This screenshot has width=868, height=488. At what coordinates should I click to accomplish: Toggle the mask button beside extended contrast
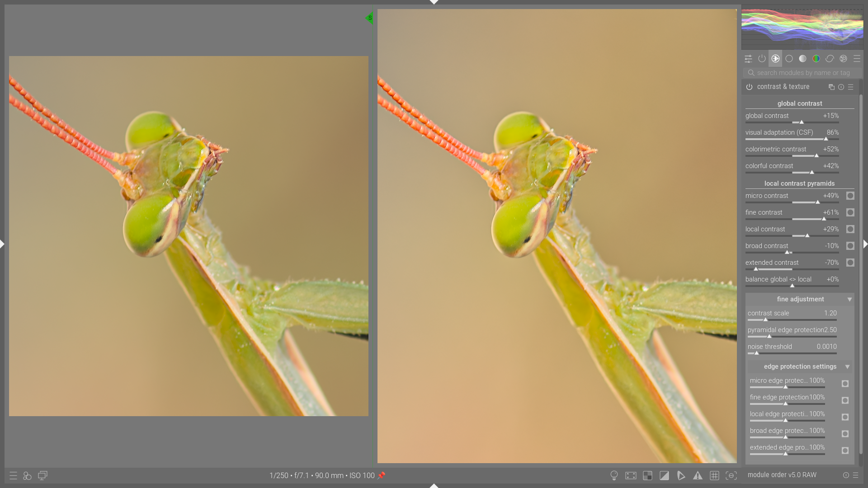850,263
